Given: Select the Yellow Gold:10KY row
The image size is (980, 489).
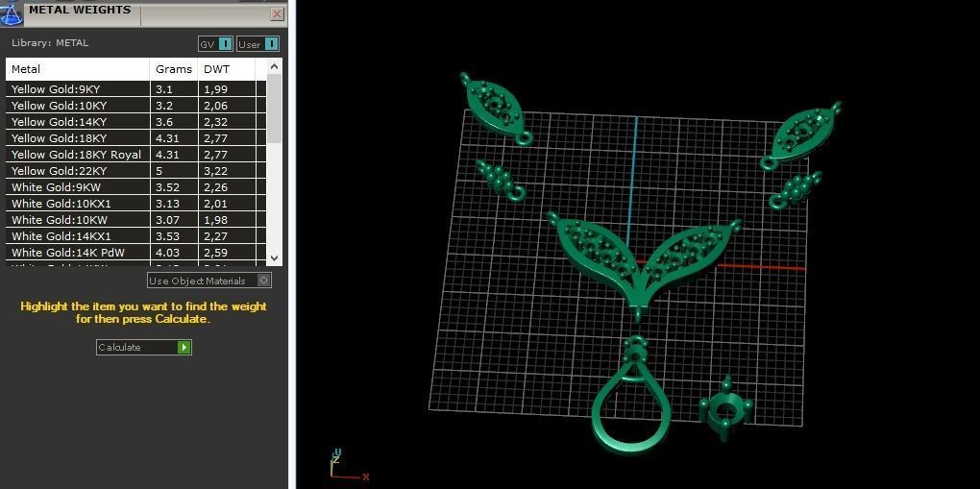Looking at the screenshot, I should click(135, 106).
